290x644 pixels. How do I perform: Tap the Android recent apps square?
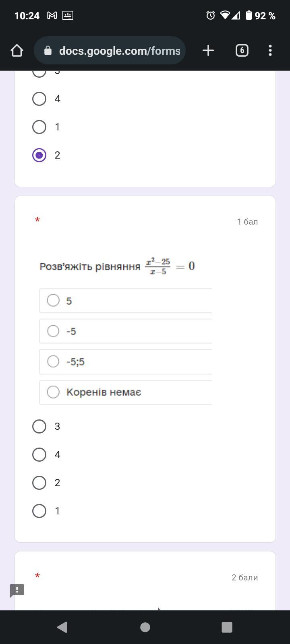pos(227,627)
